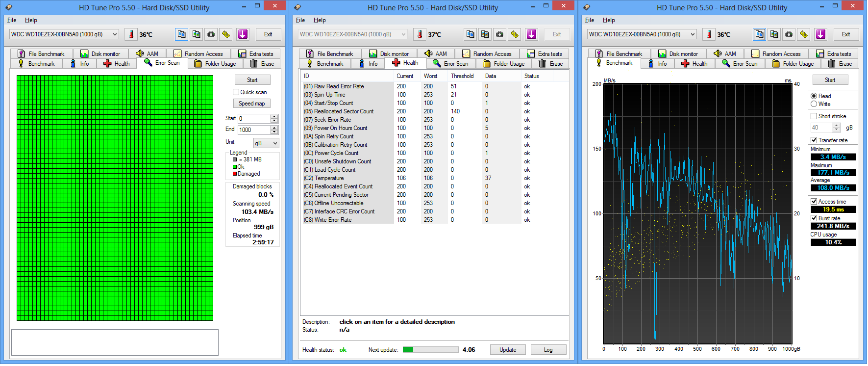Toggle Transfer rate checkbox
The image size is (868, 366).
click(x=814, y=140)
